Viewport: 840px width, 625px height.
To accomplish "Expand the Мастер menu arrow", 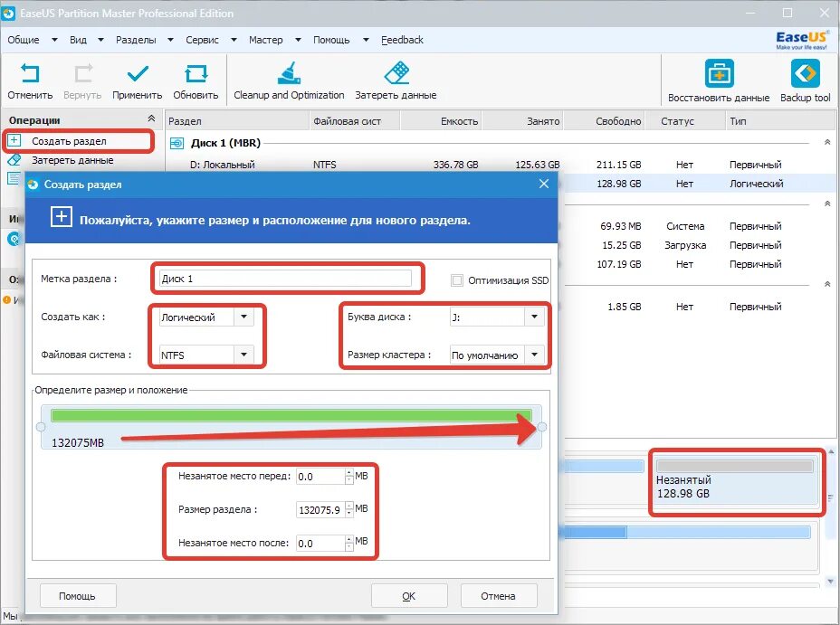I will pos(298,40).
